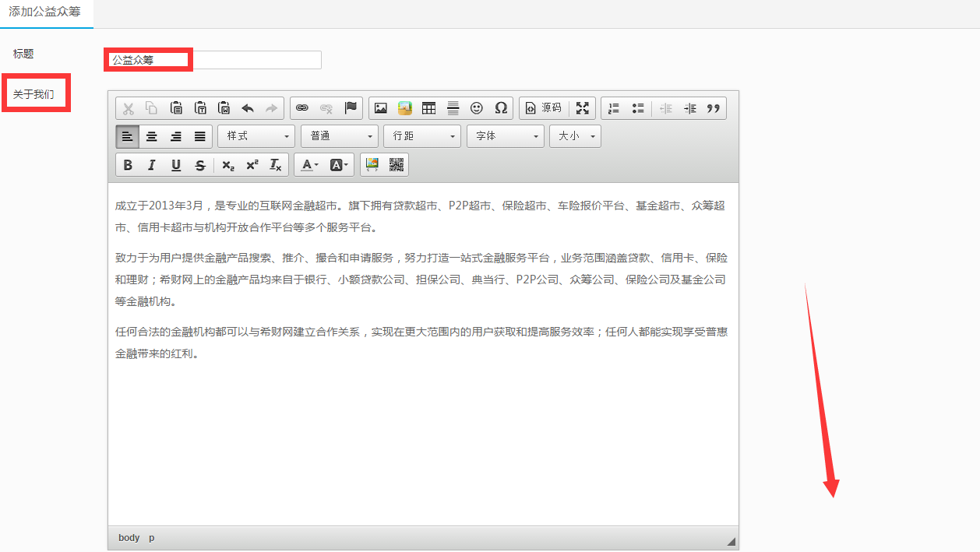Expand the 字体 font dropdown

click(505, 136)
